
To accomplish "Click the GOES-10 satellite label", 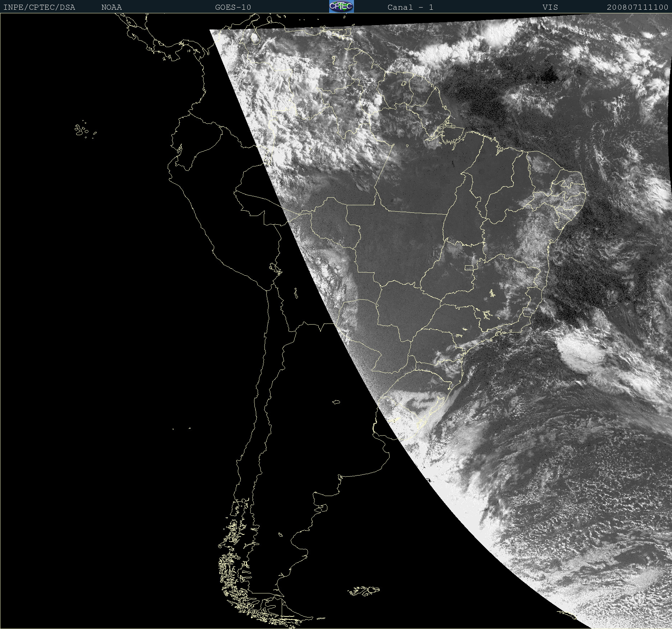I will (x=233, y=7).
